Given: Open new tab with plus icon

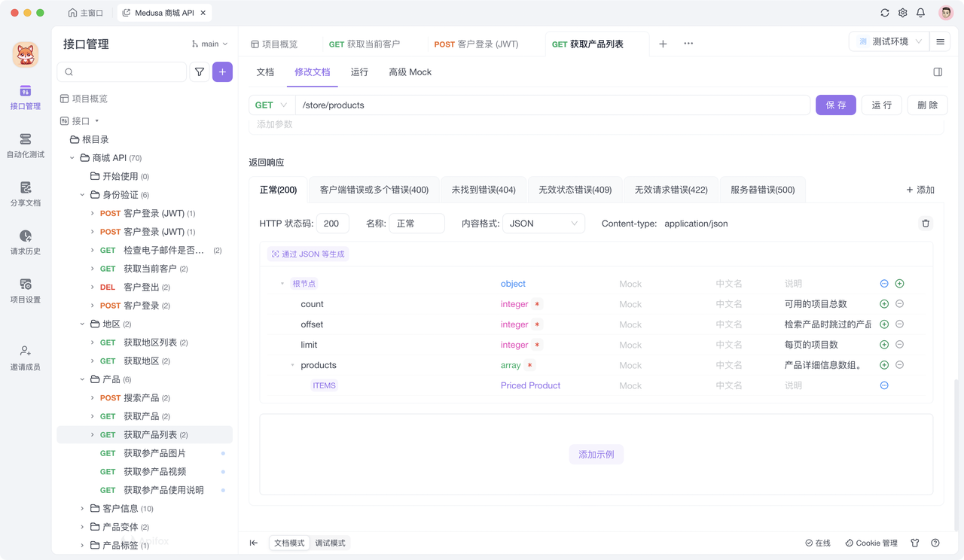Looking at the screenshot, I should (663, 44).
